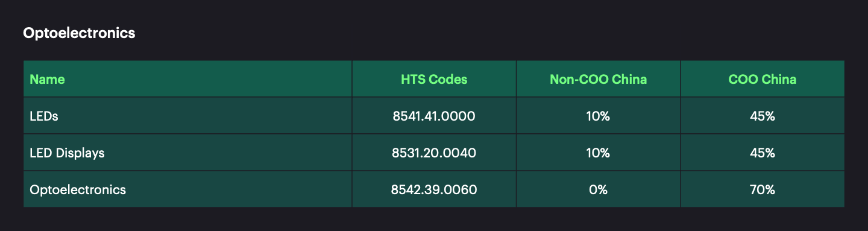
Task: Click the HTS Codes column header
Action: [x=434, y=79]
